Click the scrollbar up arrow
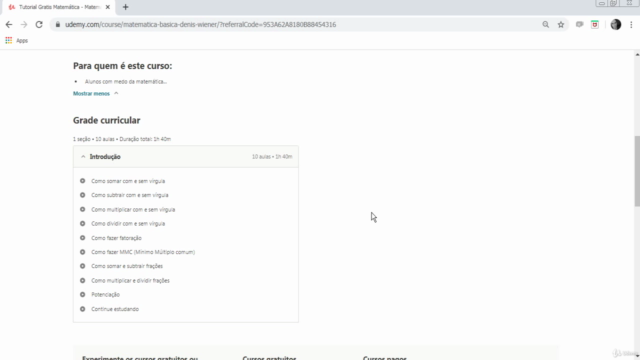 point(637,54)
